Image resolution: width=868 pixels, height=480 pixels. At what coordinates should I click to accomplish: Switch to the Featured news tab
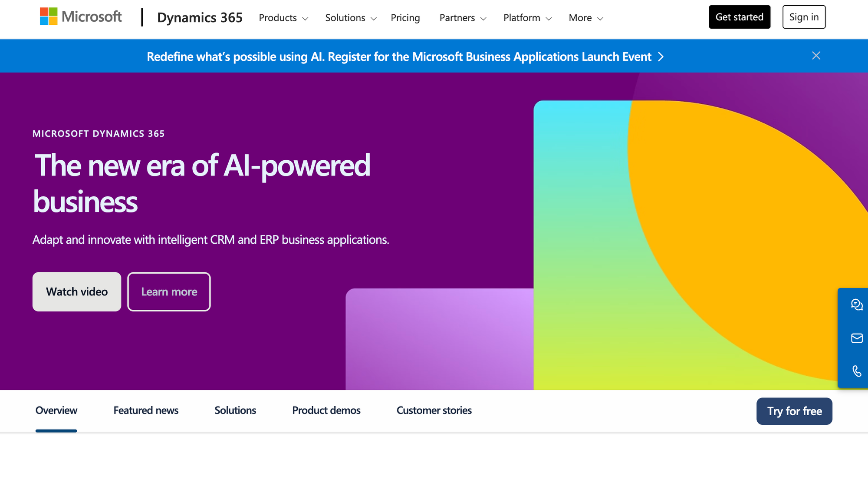coord(146,410)
